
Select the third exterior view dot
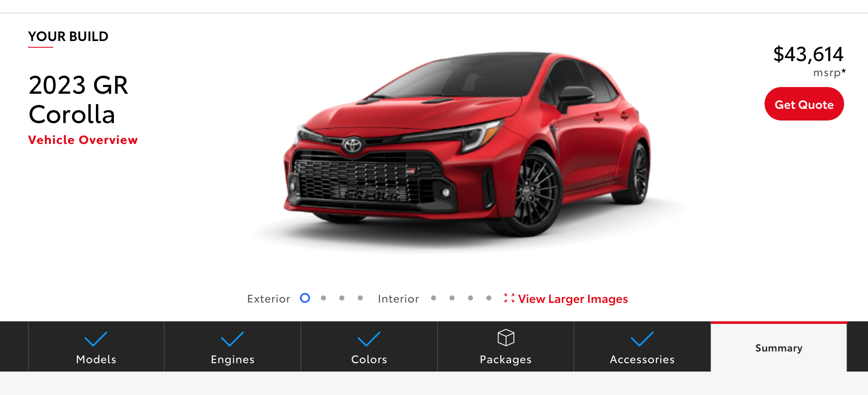coord(342,298)
